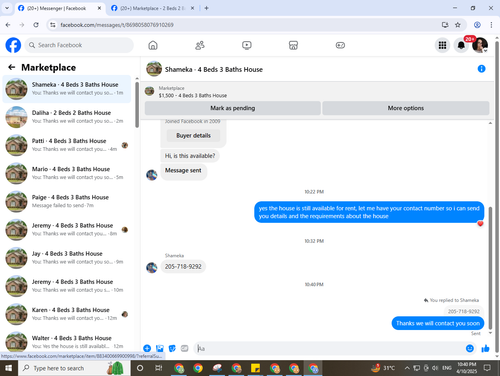Click the heart reaction on sent message

click(x=480, y=224)
